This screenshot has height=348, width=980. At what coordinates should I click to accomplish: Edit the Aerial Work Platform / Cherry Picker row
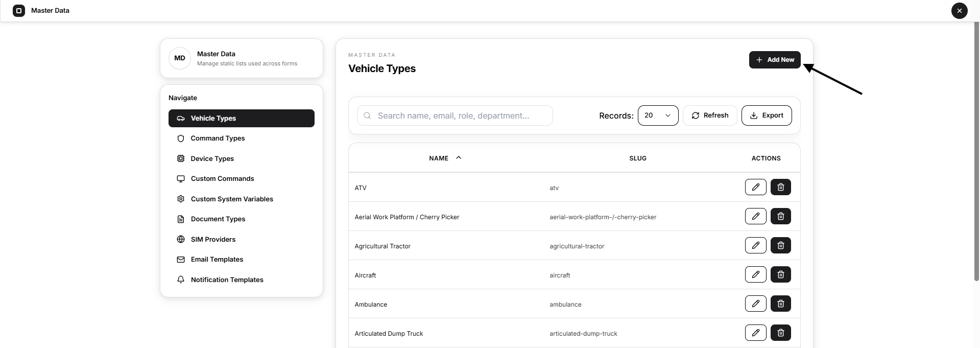756,216
